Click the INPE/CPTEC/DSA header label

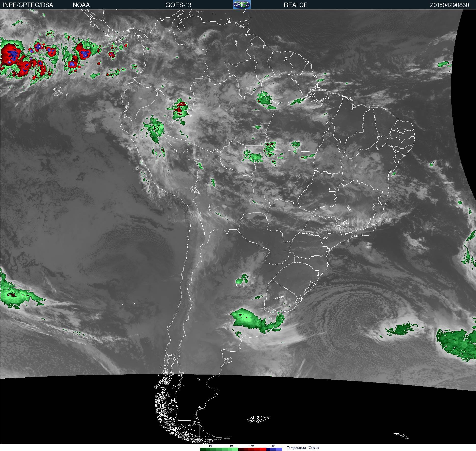click(28, 5)
